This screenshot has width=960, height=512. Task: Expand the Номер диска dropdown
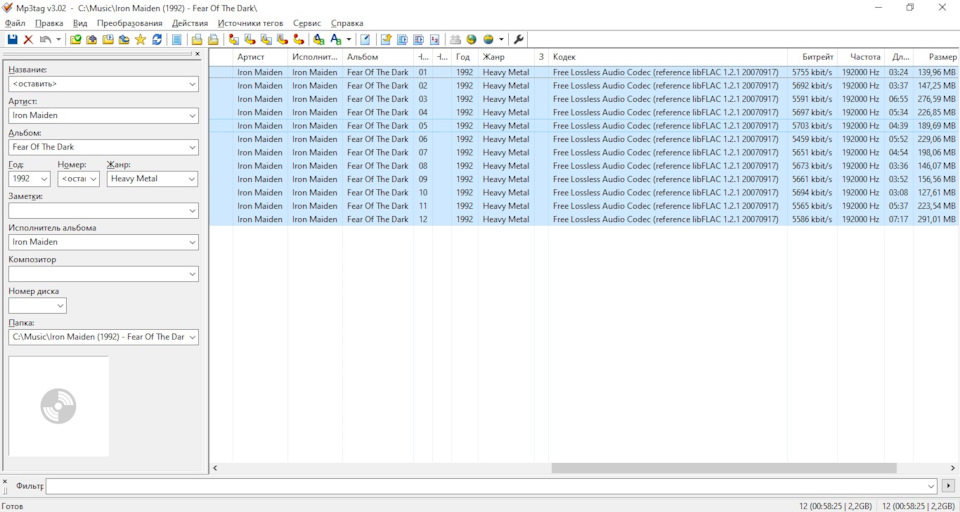[61, 306]
